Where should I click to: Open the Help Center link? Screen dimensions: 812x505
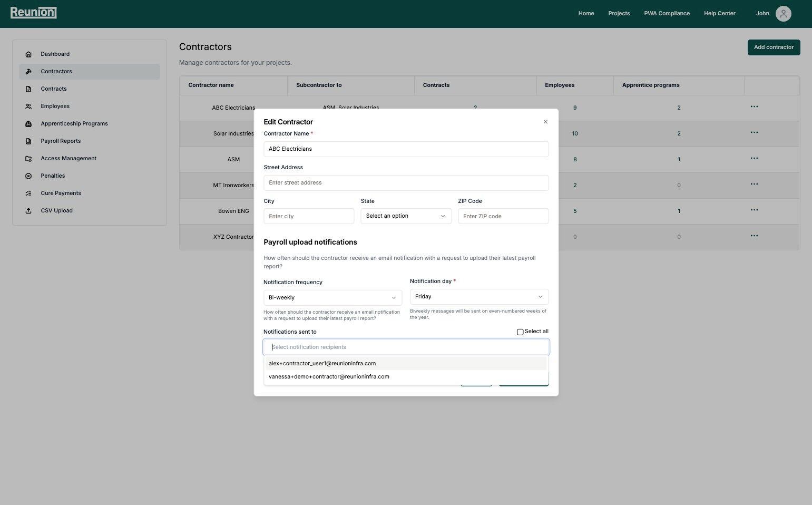tap(719, 14)
